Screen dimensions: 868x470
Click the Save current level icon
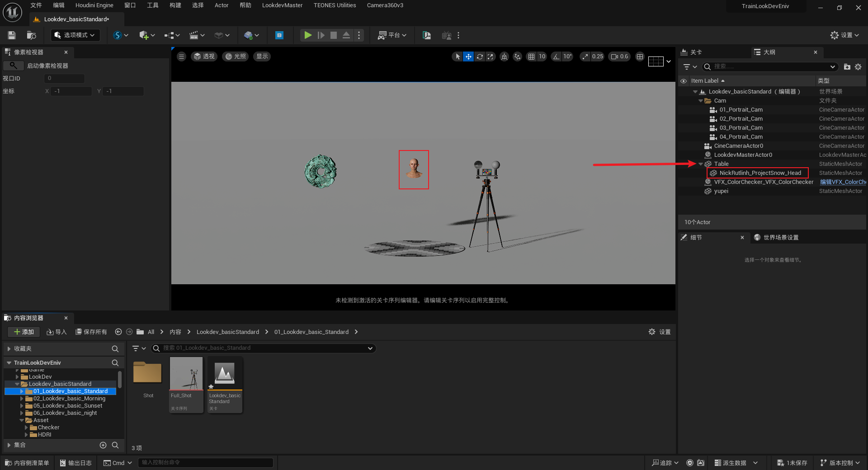tap(12, 35)
